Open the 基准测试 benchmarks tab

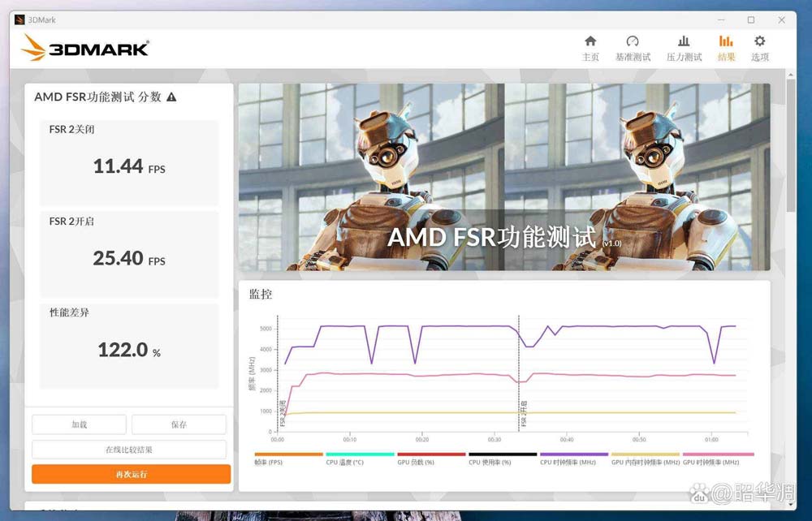pos(633,49)
